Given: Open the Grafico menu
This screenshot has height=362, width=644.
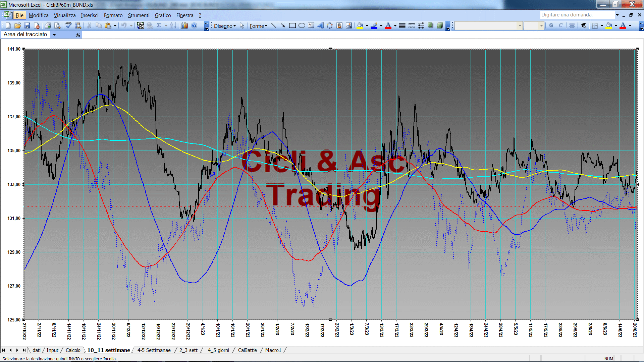Looking at the screenshot, I should coord(163,15).
